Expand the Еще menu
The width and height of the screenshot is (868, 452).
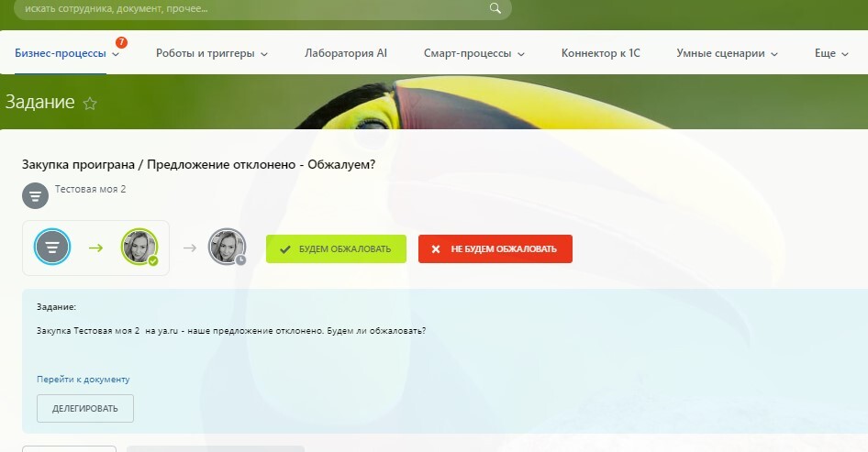tap(831, 53)
